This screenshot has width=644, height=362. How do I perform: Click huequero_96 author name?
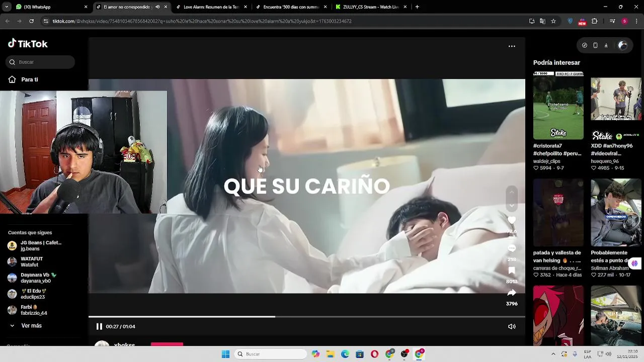(x=605, y=161)
